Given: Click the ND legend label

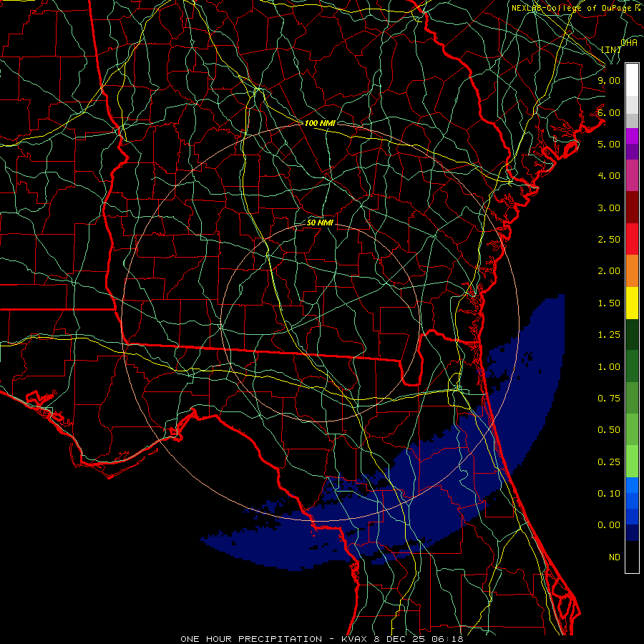Looking at the screenshot, I should [615, 557].
